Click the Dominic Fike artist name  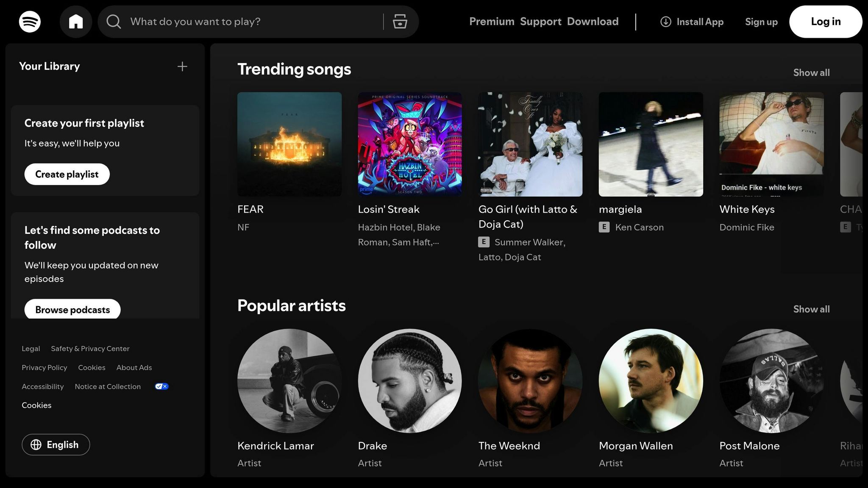pyautogui.click(x=747, y=227)
